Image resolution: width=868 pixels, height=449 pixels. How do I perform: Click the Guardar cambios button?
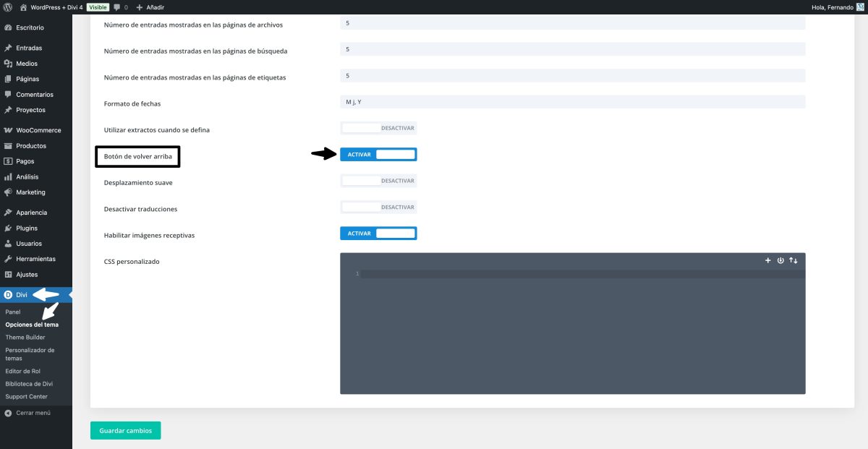125,430
